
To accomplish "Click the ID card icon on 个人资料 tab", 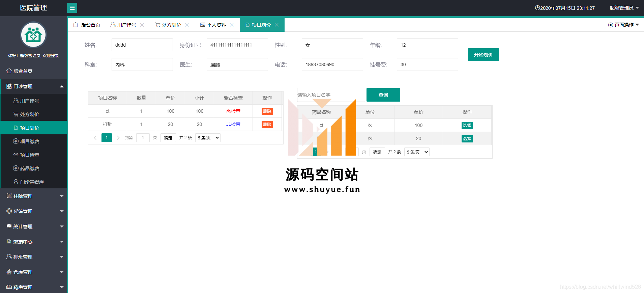I will click(x=203, y=25).
